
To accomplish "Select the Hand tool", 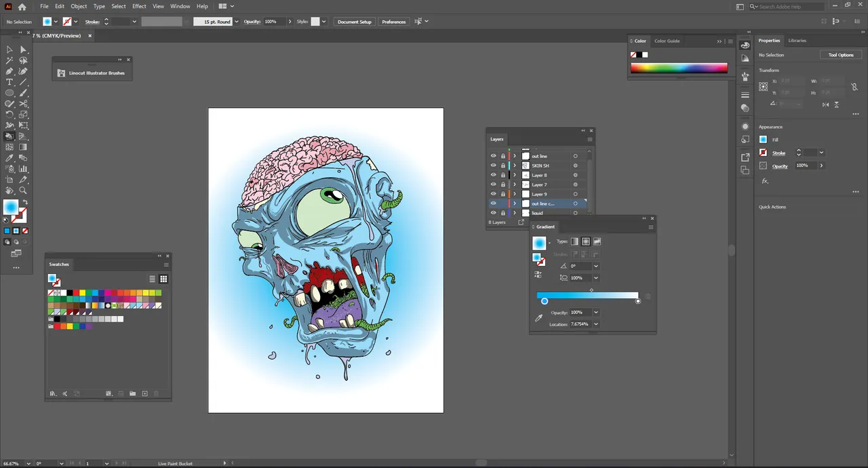I will [x=9, y=191].
